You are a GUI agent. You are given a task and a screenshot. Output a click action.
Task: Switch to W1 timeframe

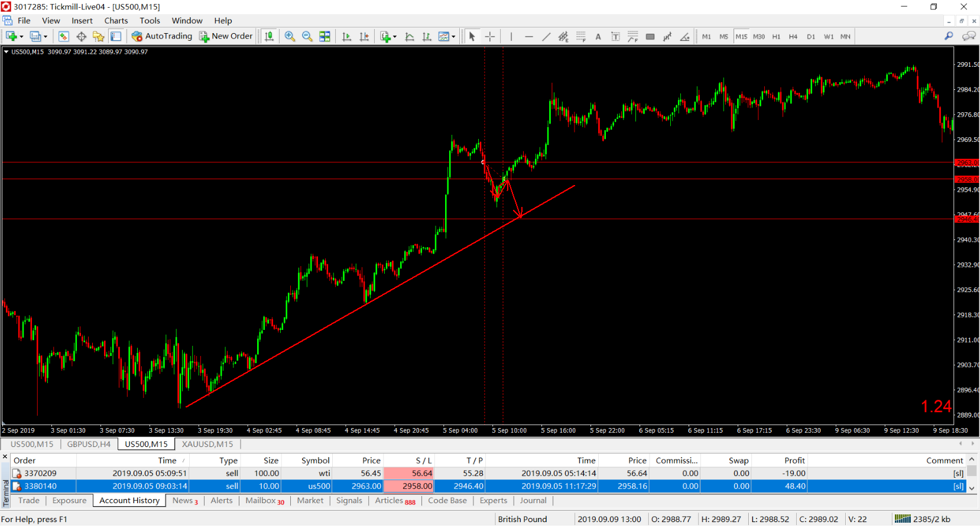click(x=829, y=37)
